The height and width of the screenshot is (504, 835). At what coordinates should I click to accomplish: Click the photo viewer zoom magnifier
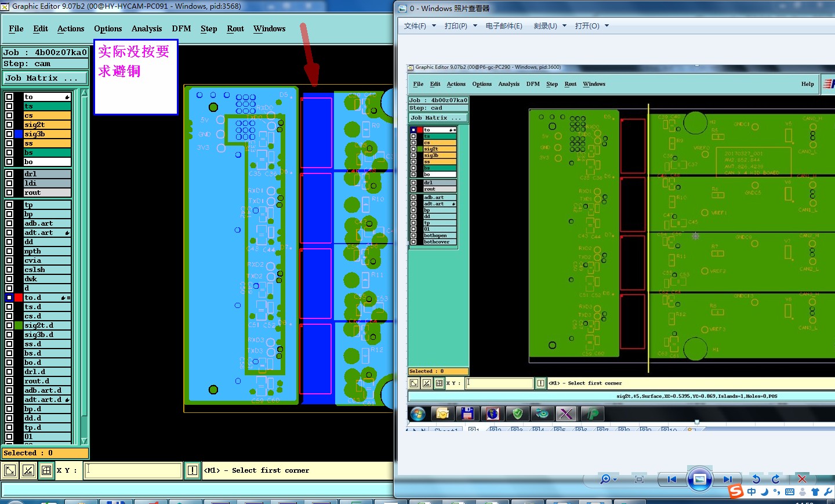(x=605, y=479)
